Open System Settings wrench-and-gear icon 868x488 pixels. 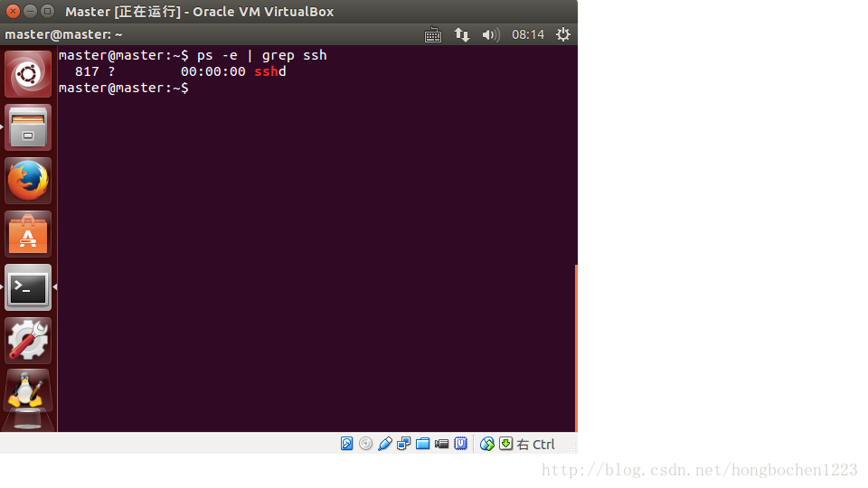(28, 341)
